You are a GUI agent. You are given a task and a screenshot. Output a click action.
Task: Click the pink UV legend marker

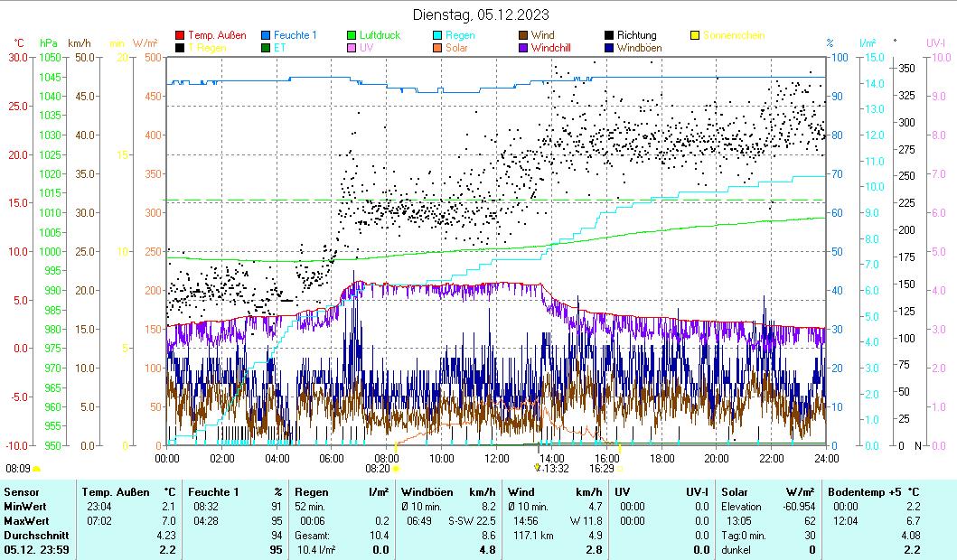352,48
